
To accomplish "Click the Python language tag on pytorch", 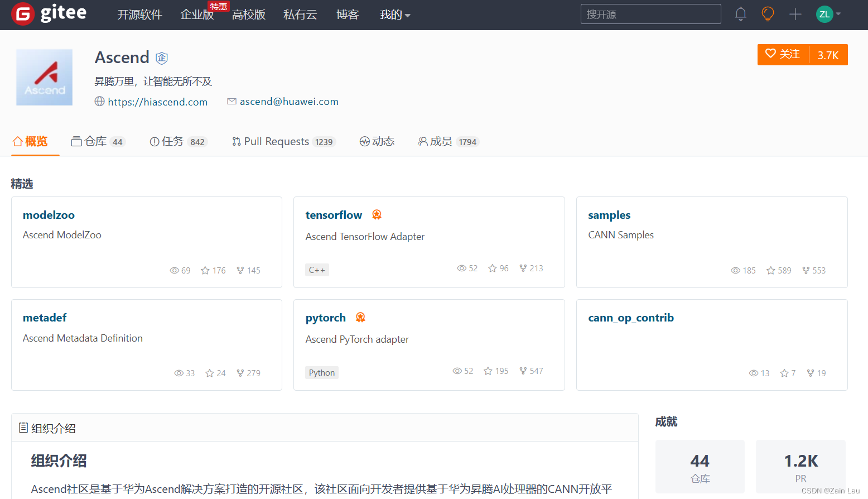I will click(322, 373).
